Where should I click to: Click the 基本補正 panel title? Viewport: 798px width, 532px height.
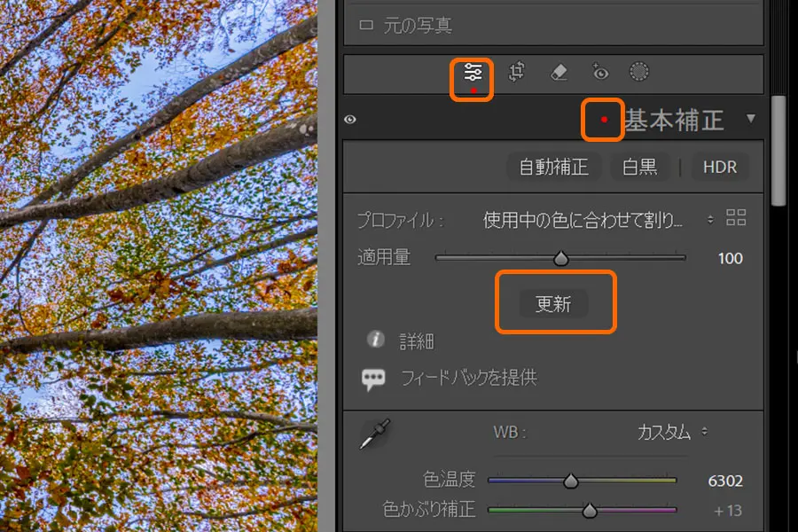tap(674, 121)
